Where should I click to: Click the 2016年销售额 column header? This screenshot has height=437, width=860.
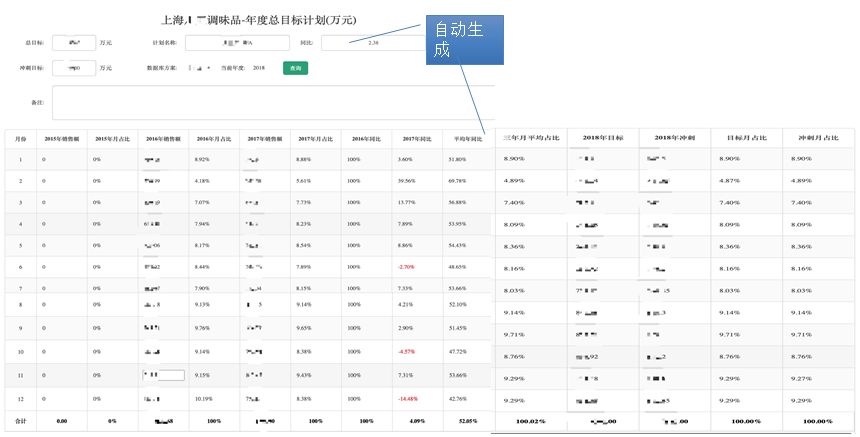click(x=163, y=139)
